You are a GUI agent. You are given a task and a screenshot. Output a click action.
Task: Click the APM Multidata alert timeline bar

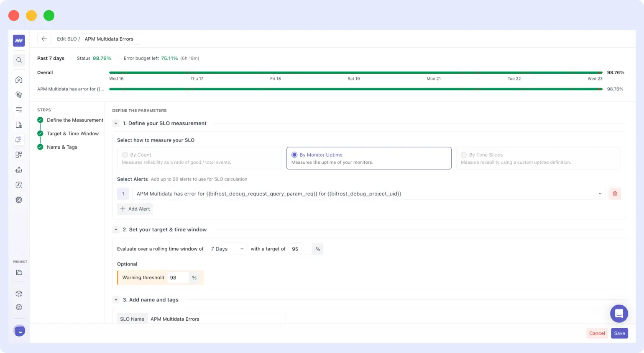click(356, 89)
